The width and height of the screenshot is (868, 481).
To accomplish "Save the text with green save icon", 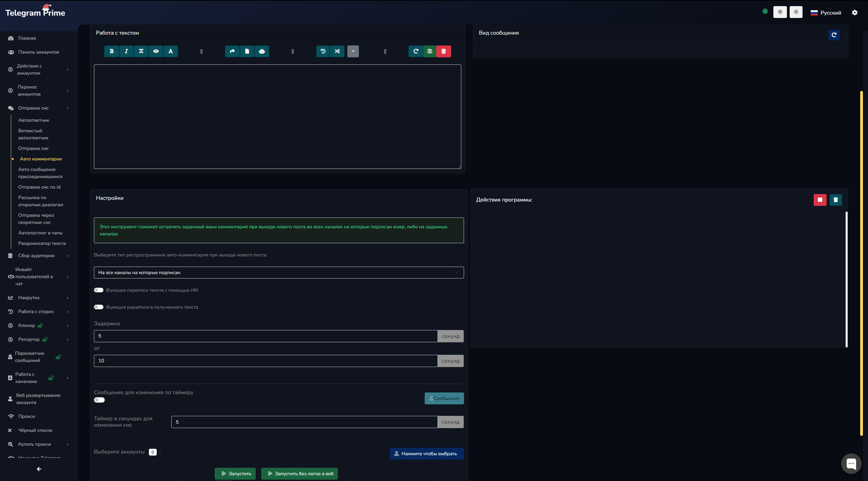I will coord(429,51).
